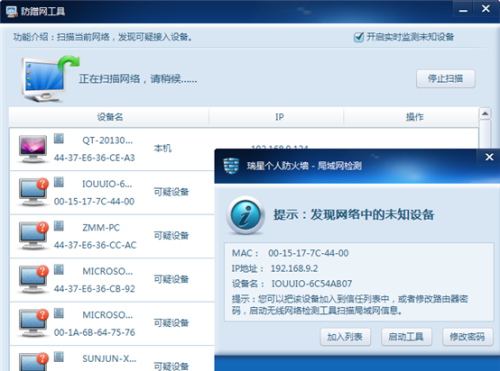Select MAC address 44-37-E6-36-CE-A3
The width and height of the screenshot is (500, 371).
click(94, 158)
